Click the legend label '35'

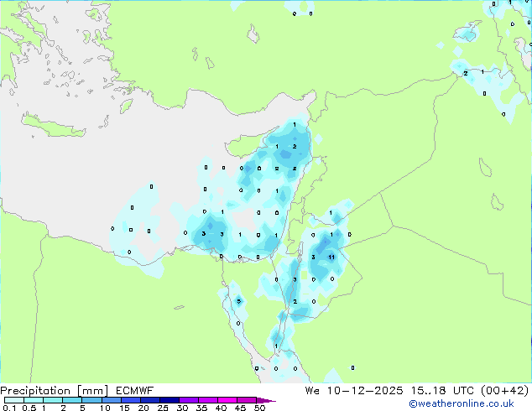201,408
